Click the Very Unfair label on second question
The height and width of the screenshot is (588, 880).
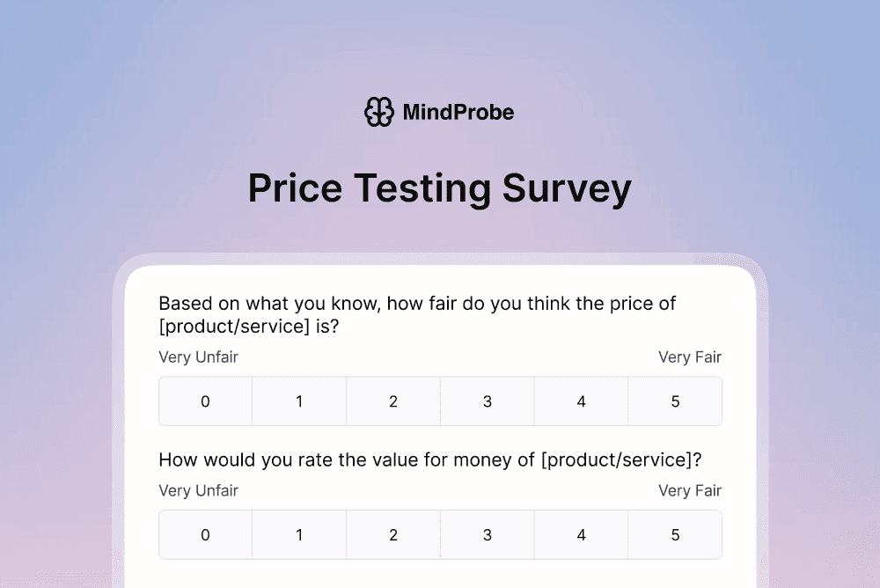[199, 490]
